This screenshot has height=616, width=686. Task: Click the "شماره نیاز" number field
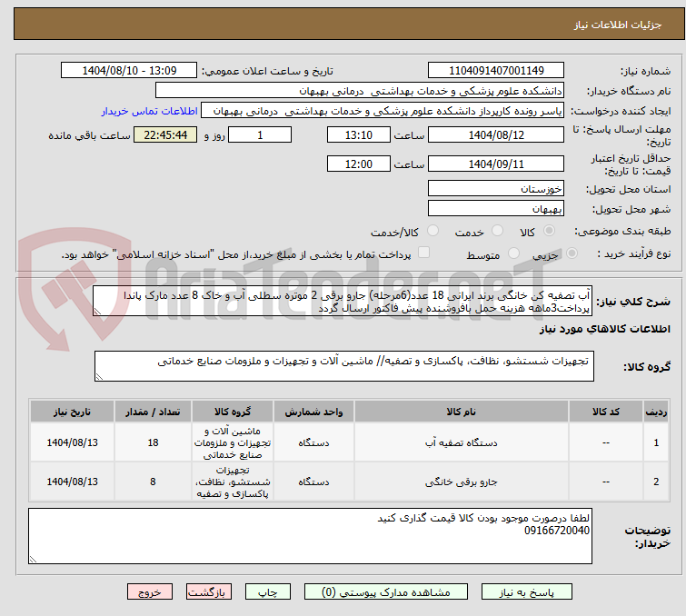point(496,71)
